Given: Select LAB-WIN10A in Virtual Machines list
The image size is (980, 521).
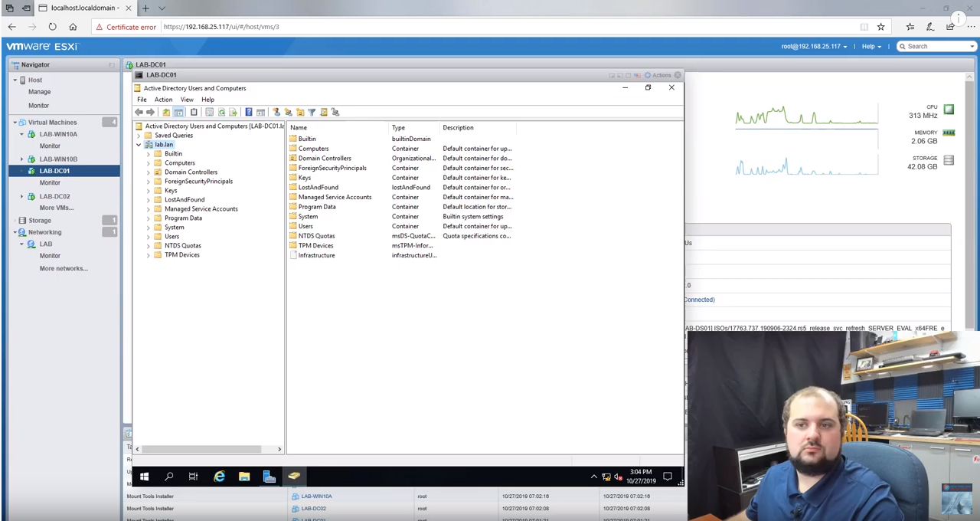Looking at the screenshot, I should tap(58, 134).
